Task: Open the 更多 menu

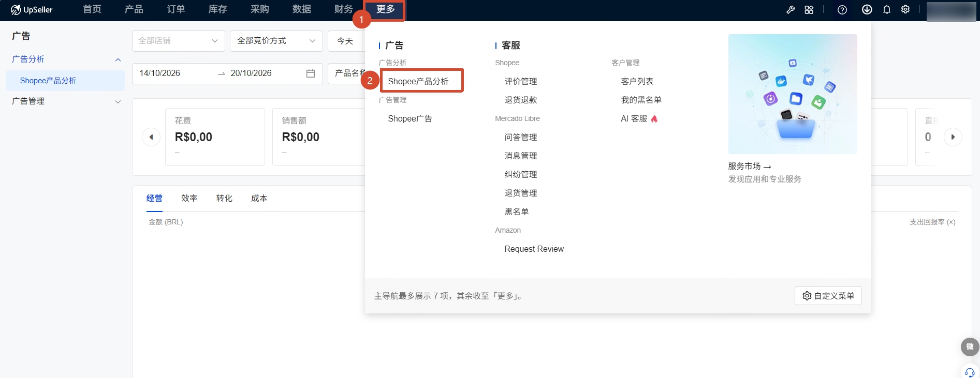Action: (x=386, y=9)
